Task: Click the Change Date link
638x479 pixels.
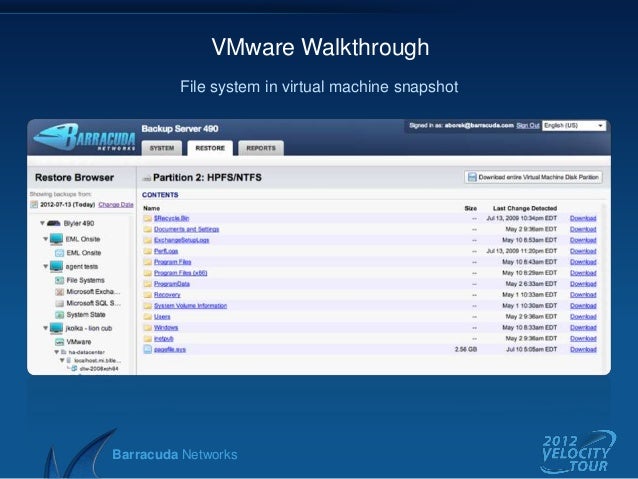Action: pos(116,204)
